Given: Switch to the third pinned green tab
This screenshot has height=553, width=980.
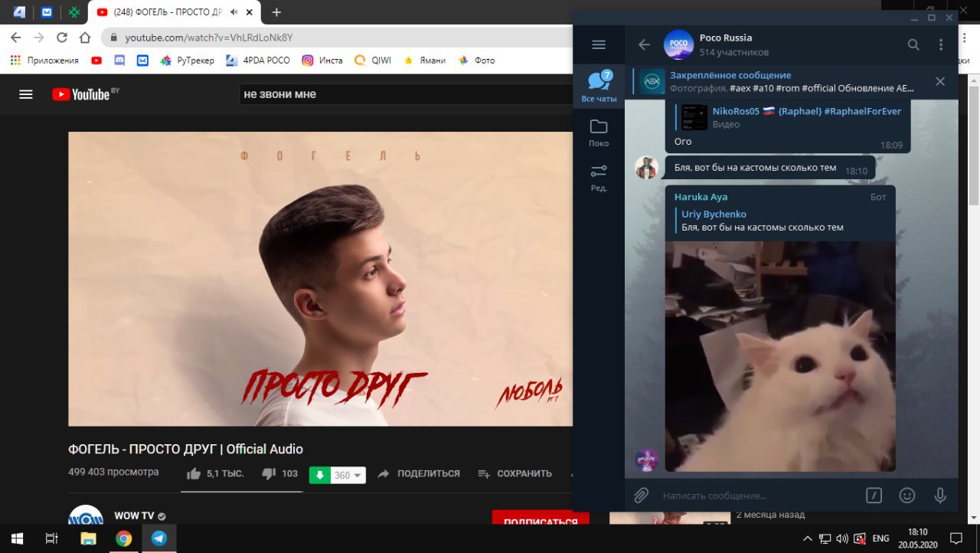Looking at the screenshot, I should (x=73, y=12).
